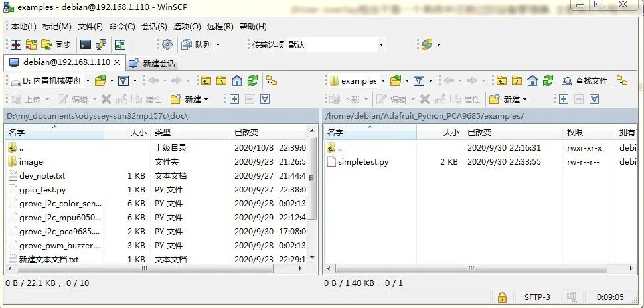Toggle the local panel directory tree icon
644x308 pixels.
[272, 81]
